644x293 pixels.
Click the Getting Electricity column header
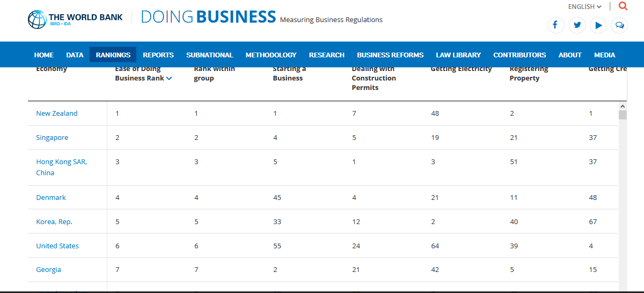(461, 69)
